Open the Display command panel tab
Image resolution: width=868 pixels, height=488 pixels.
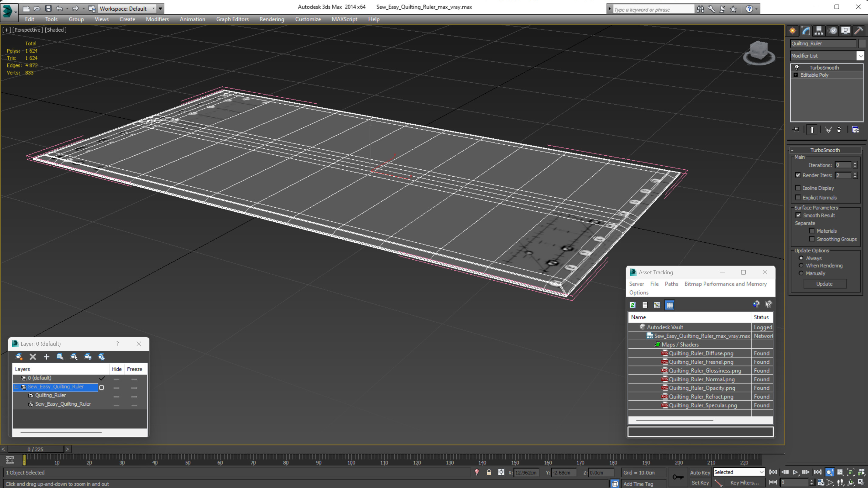point(845,31)
